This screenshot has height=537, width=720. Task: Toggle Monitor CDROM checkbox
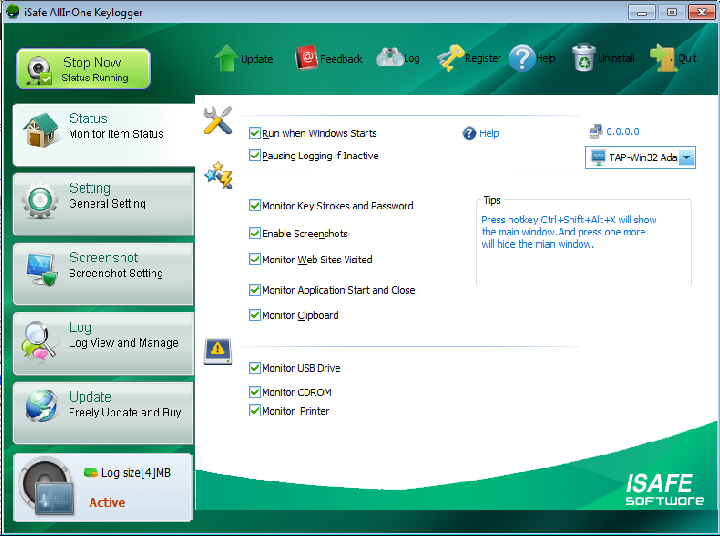point(254,392)
